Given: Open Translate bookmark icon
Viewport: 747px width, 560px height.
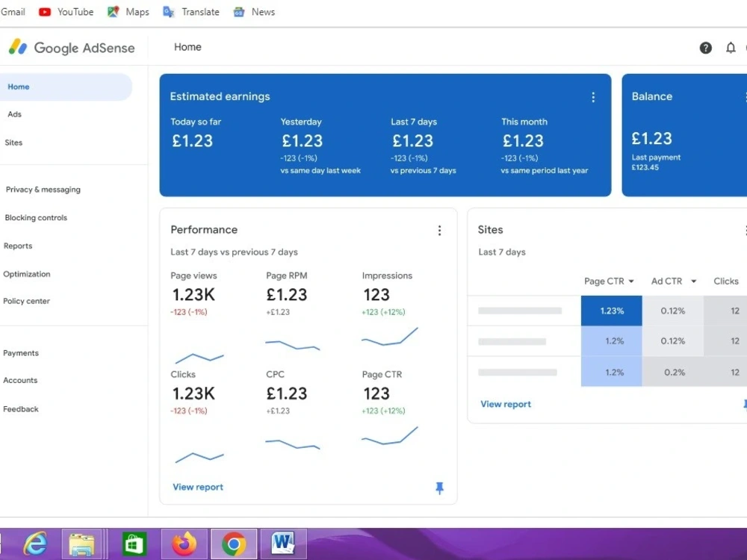Looking at the screenshot, I should [169, 12].
